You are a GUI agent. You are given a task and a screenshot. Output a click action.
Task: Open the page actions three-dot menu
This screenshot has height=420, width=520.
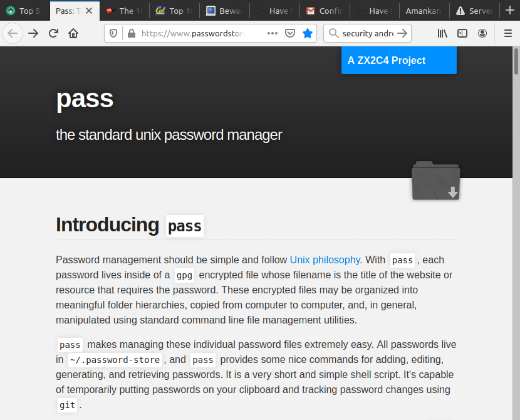click(x=273, y=33)
